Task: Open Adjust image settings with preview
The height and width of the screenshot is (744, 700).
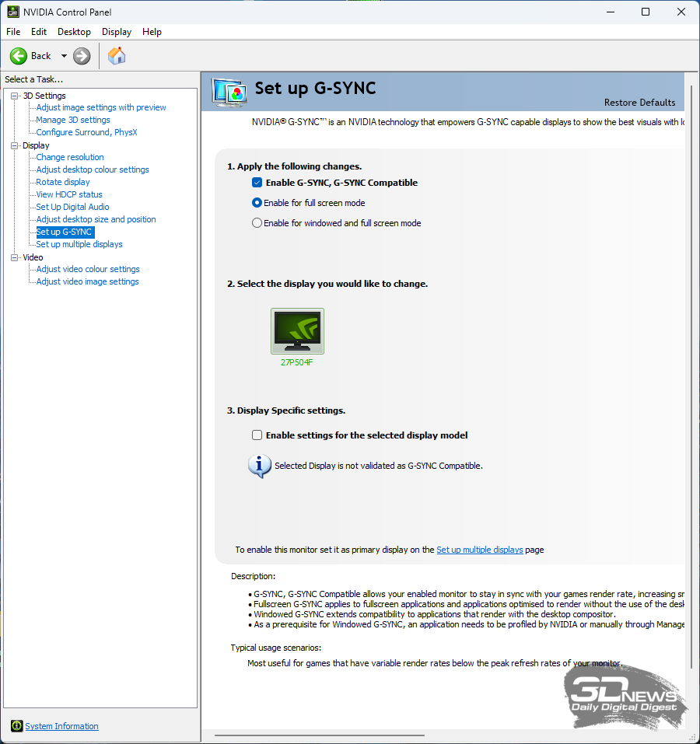Action: [101, 108]
